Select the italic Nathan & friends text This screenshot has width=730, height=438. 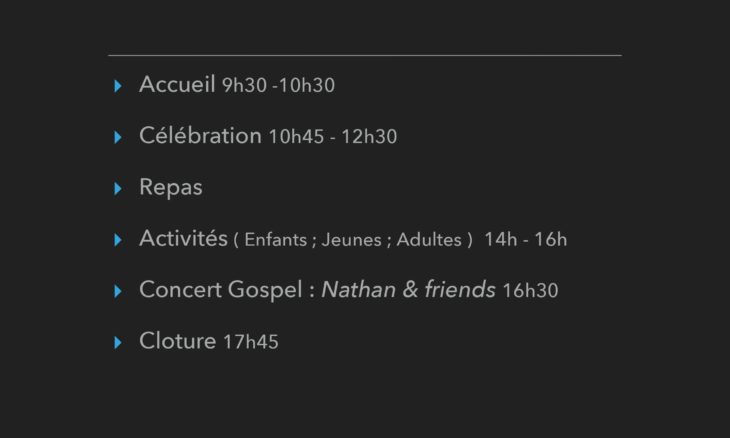pyautogui.click(x=408, y=290)
